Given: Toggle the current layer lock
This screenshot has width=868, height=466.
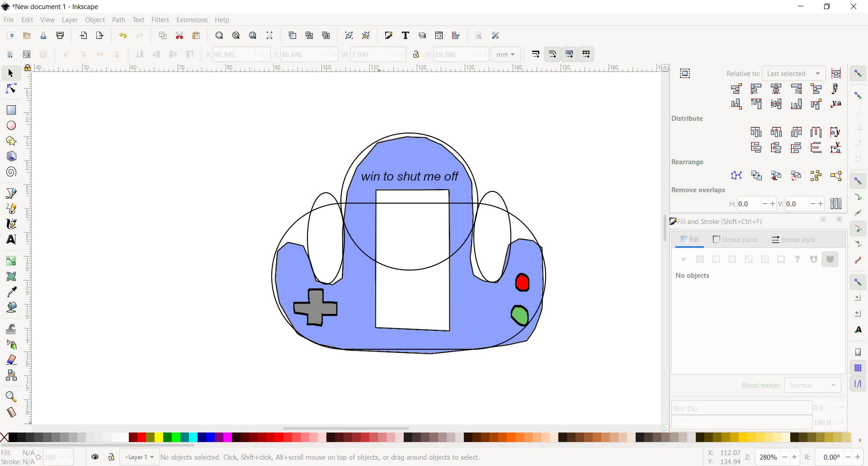Looking at the screenshot, I should (x=111, y=457).
